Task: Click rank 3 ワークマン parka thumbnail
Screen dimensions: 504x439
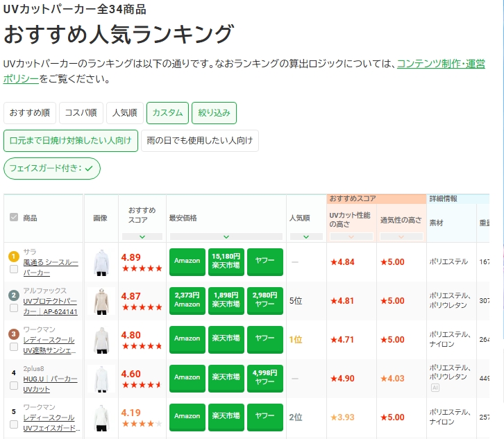Action: [101, 340]
